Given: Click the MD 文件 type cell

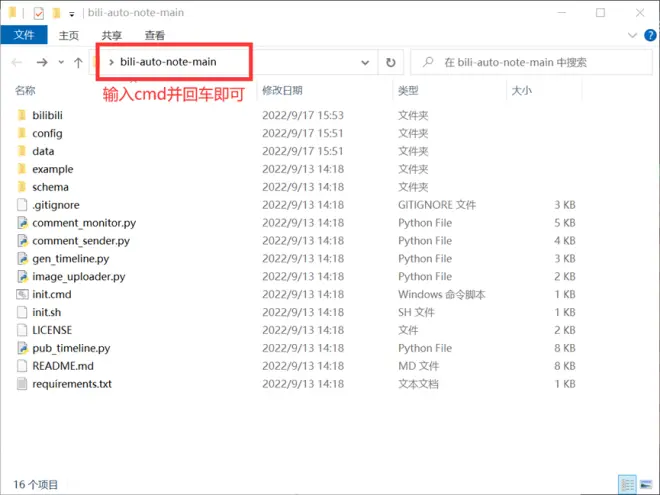Looking at the screenshot, I should pyautogui.click(x=419, y=366).
